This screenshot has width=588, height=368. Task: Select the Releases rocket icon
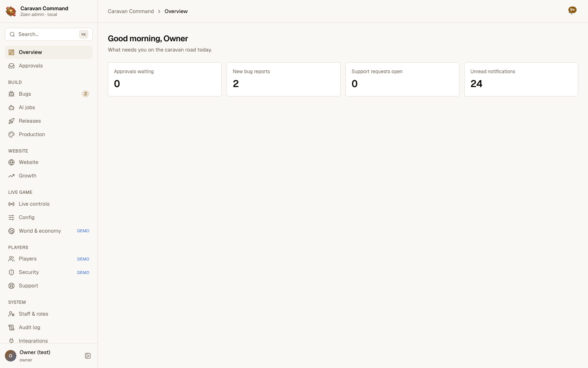pos(11,121)
